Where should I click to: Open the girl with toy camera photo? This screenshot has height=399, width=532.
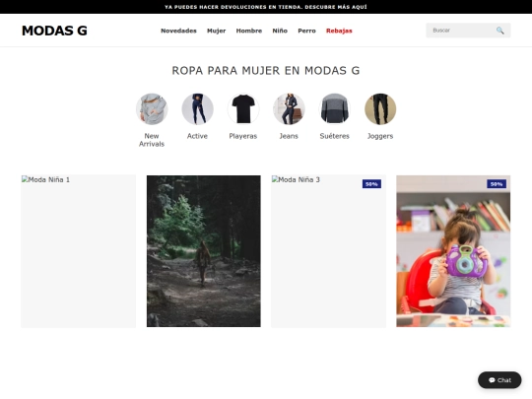453,251
